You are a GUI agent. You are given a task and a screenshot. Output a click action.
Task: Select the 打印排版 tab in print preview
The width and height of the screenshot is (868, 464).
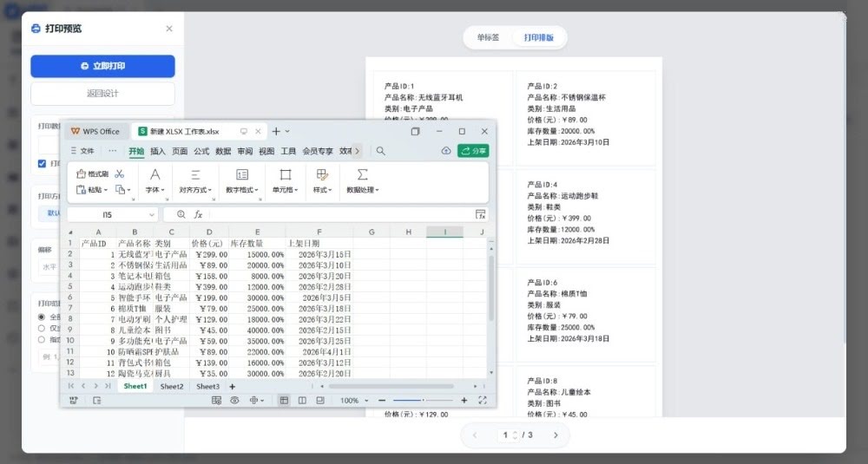pos(539,37)
